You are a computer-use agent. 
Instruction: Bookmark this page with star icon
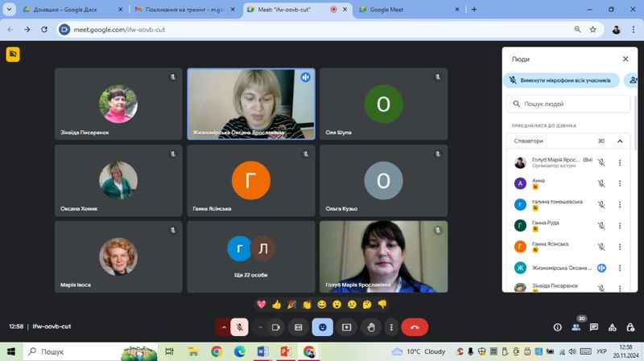click(592, 30)
